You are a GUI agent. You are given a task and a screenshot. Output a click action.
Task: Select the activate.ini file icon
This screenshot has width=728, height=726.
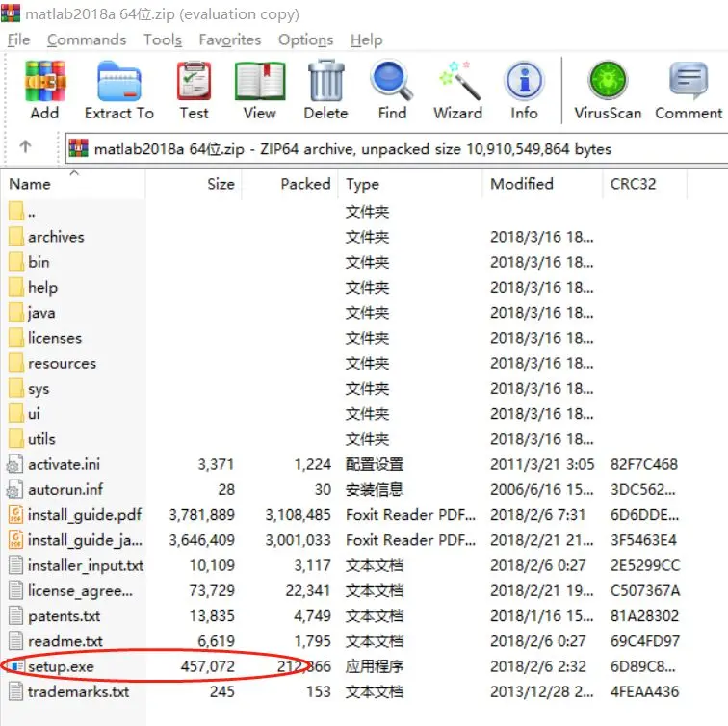pyautogui.click(x=14, y=464)
